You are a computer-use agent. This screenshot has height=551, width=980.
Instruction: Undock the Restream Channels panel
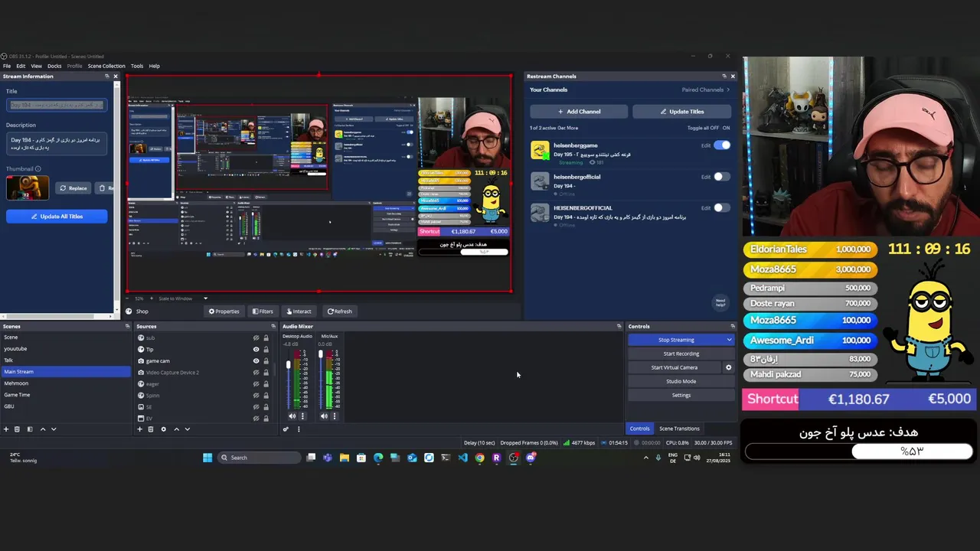[x=724, y=76]
